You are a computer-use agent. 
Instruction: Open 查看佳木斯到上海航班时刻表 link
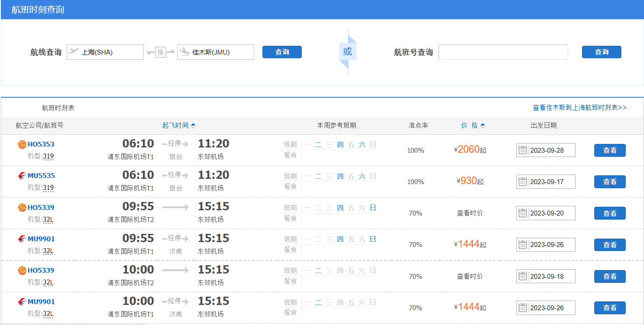pyautogui.click(x=580, y=107)
